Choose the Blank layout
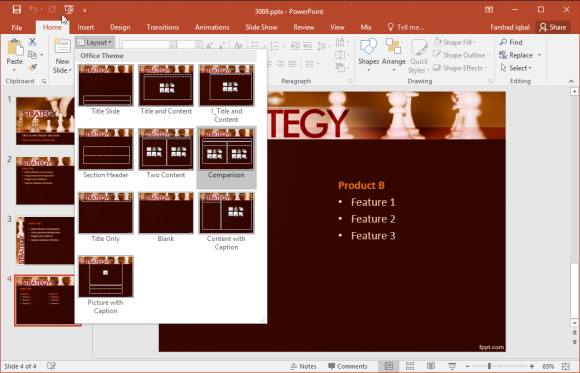 tap(166, 217)
